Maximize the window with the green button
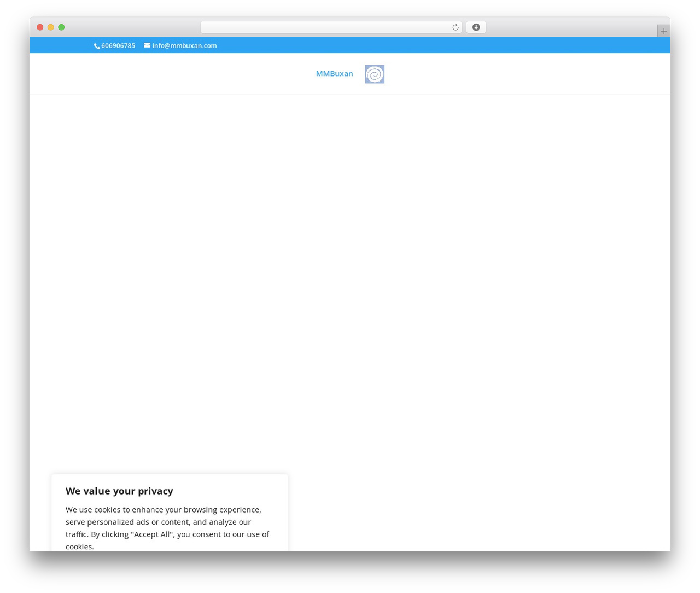700x593 pixels. coord(61,27)
